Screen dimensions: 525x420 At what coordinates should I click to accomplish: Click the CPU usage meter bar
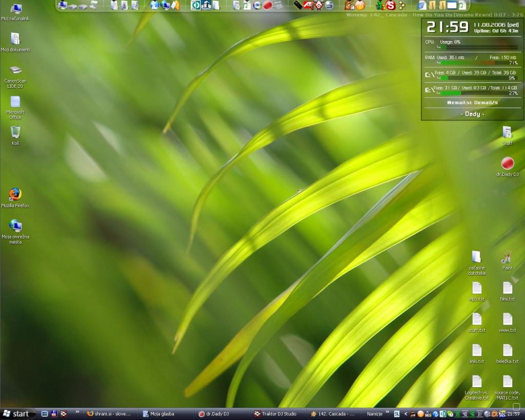click(x=478, y=47)
